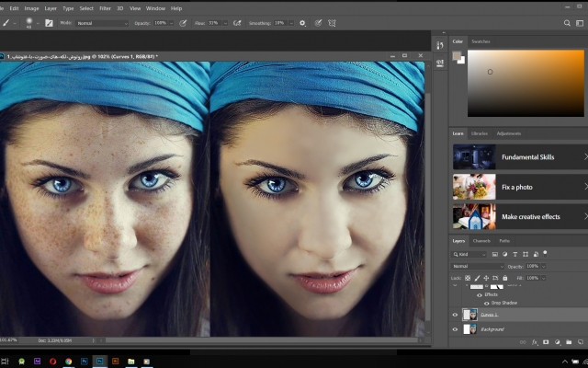588x368 pixels.
Task: Click the foreground color swatch
Action: click(x=457, y=55)
